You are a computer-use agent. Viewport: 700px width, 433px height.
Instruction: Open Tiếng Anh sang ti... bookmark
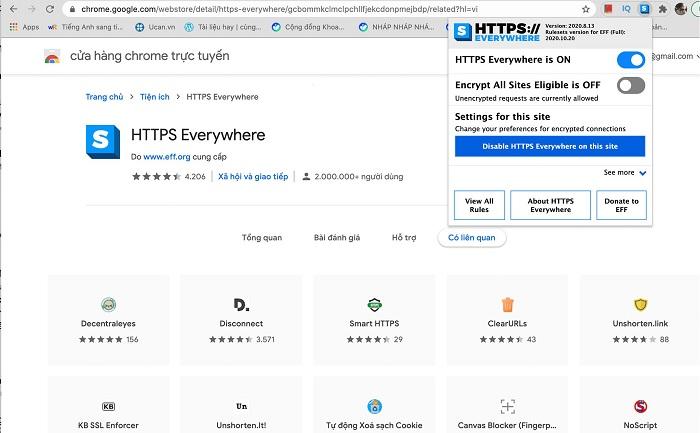tap(85, 27)
